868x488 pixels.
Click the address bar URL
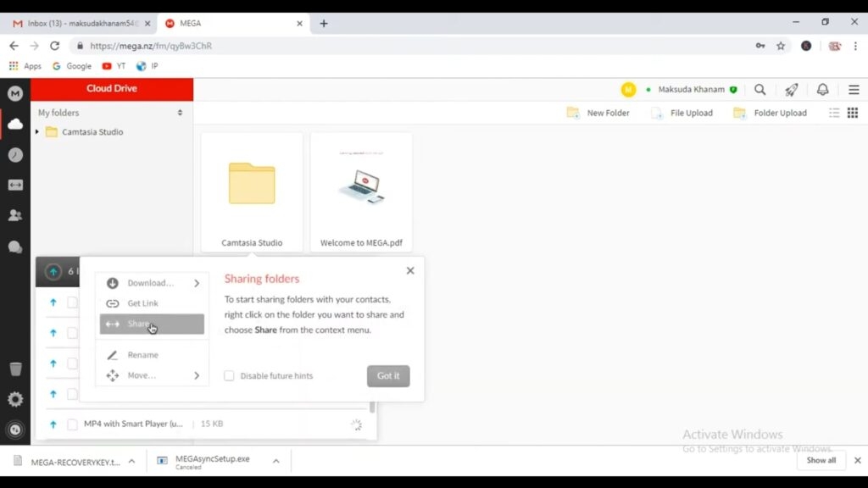(x=151, y=46)
